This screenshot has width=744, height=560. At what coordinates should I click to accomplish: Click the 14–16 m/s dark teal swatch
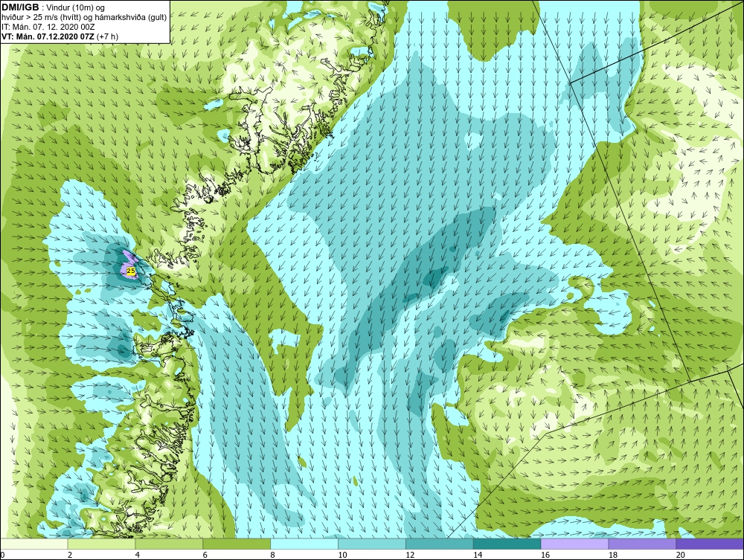507,544
